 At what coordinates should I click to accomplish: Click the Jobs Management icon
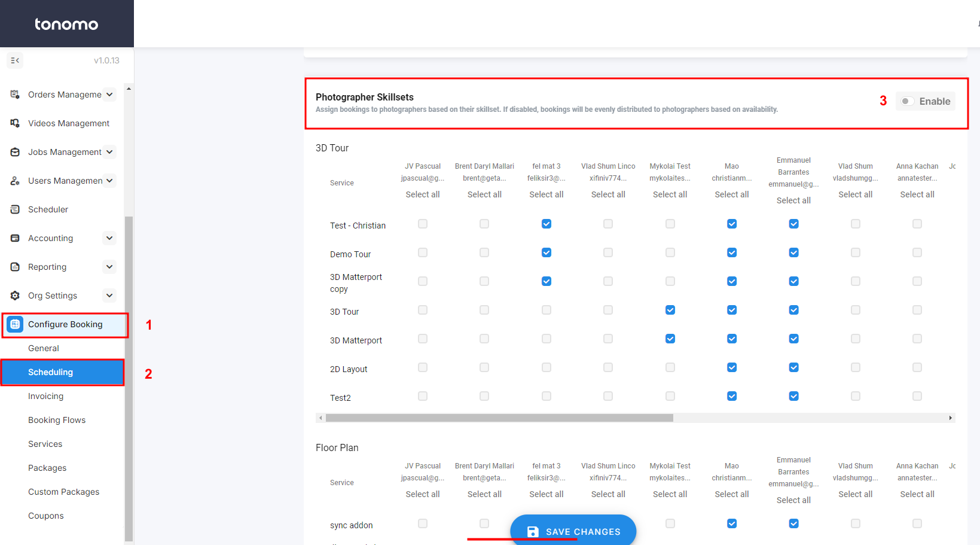tap(15, 152)
